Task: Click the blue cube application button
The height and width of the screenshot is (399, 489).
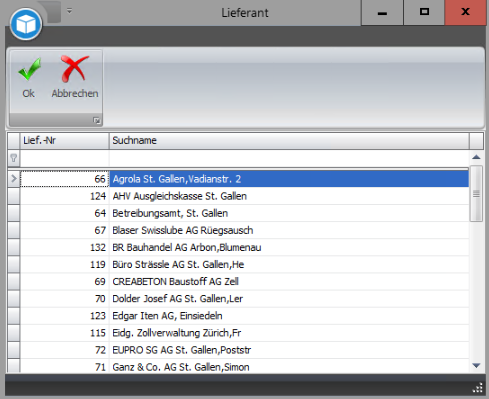Action: coord(26,25)
